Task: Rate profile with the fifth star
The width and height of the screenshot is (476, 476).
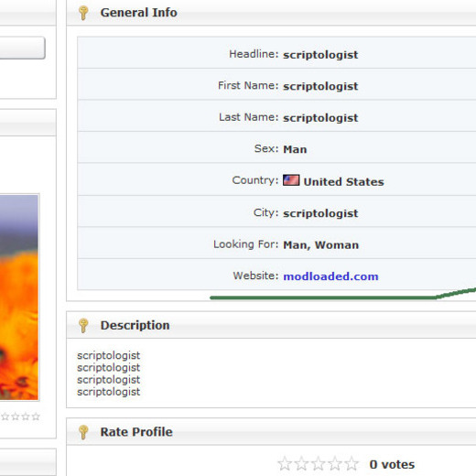Action: (352, 464)
